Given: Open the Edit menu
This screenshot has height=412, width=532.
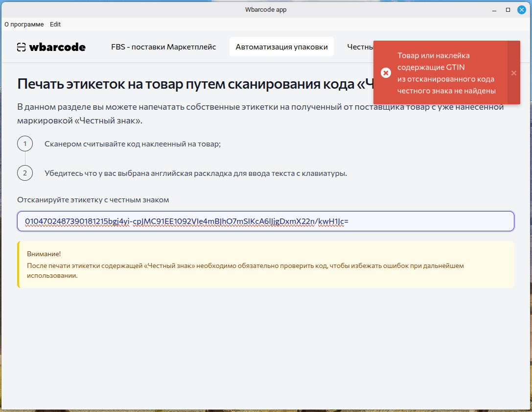Looking at the screenshot, I should tap(55, 24).
